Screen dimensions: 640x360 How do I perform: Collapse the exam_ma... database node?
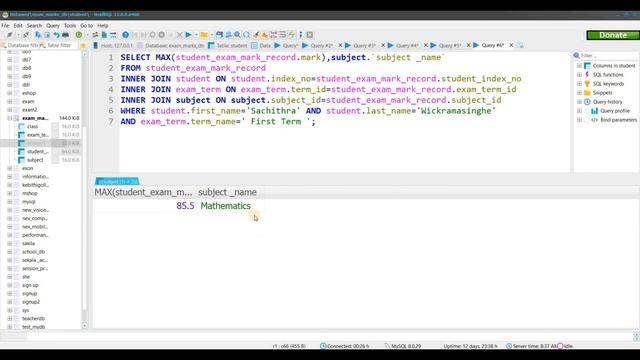(x=9, y=118)
